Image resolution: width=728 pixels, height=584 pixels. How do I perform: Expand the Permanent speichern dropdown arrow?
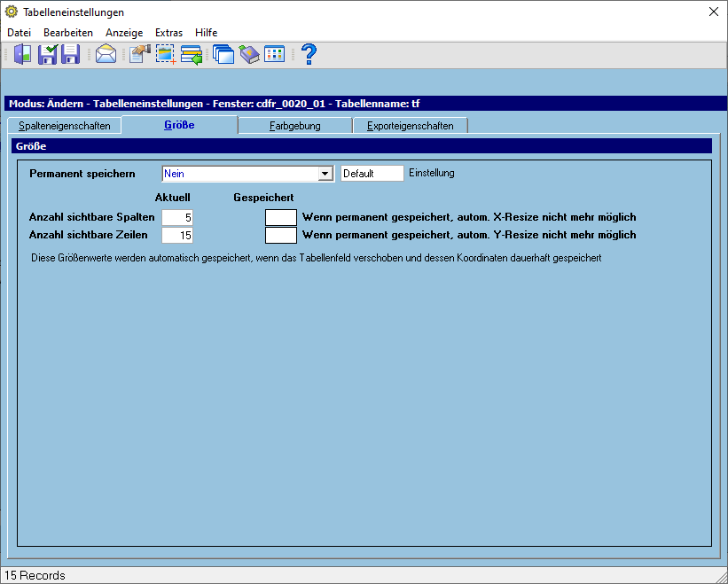click(x=325, y=174)
